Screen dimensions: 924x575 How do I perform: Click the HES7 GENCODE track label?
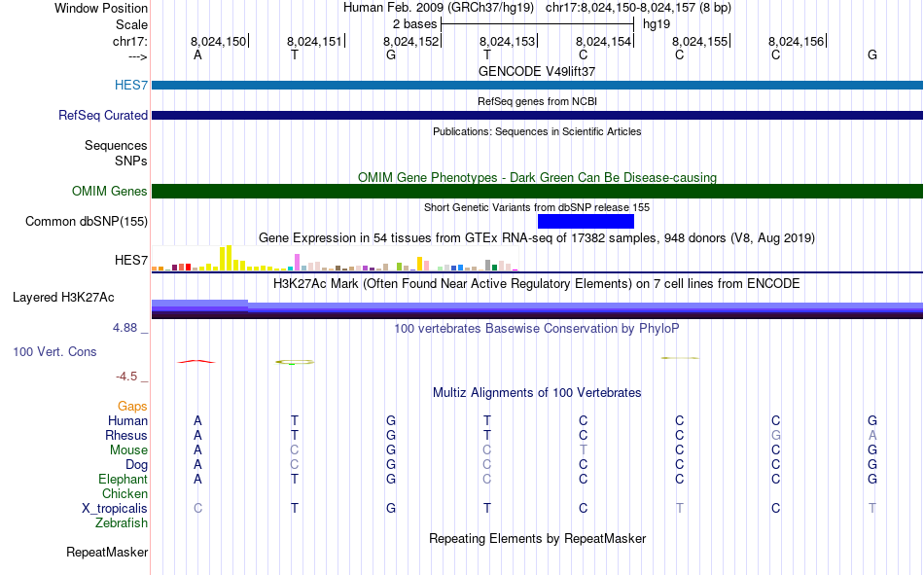pos(131,85)
